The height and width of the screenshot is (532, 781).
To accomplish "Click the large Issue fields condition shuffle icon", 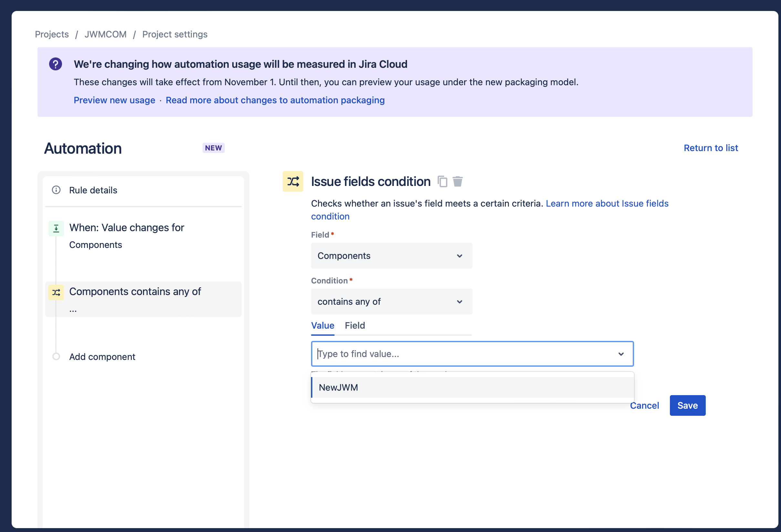I will click(293, 181).
